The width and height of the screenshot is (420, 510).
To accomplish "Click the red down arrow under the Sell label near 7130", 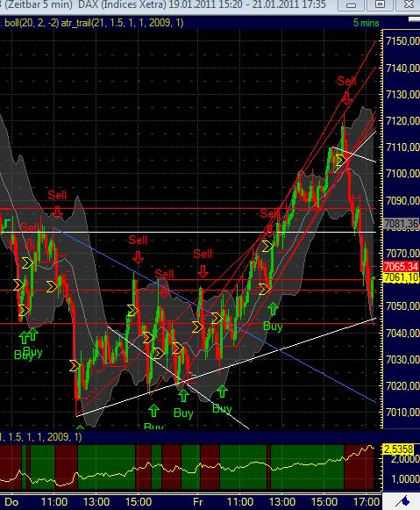I will [346, 98].
